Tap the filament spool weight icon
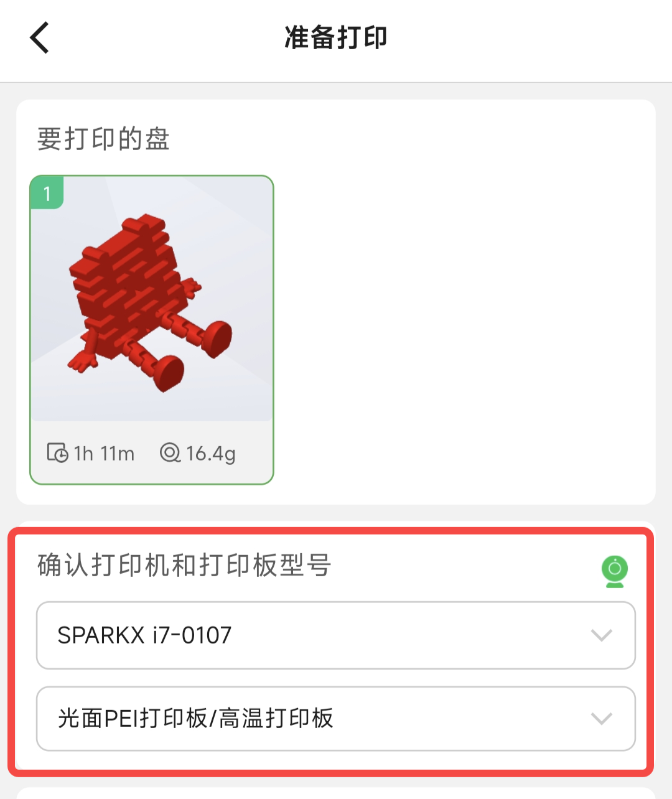Viewport: 672px width, 799px height. click(170, 453)
